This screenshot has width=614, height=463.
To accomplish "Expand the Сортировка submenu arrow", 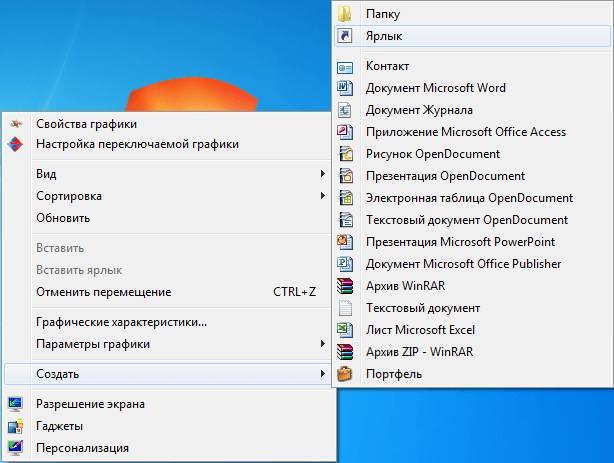I will point(322,195).
